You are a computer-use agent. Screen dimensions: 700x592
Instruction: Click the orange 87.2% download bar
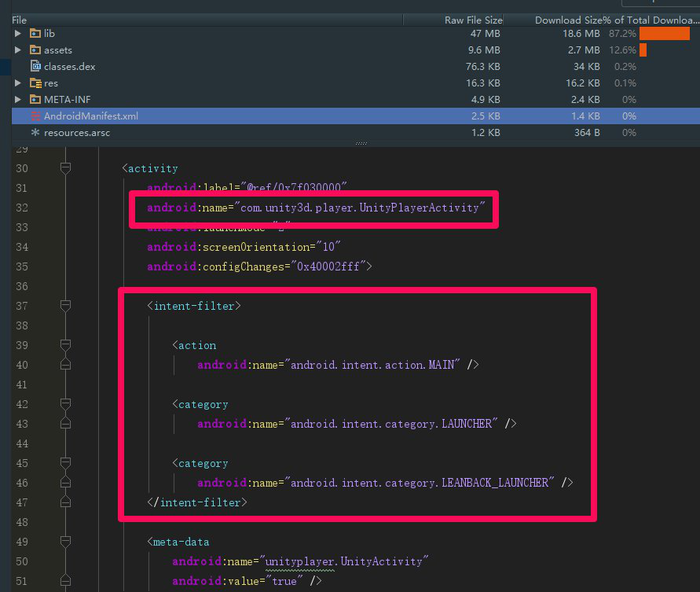pos(665,33)
